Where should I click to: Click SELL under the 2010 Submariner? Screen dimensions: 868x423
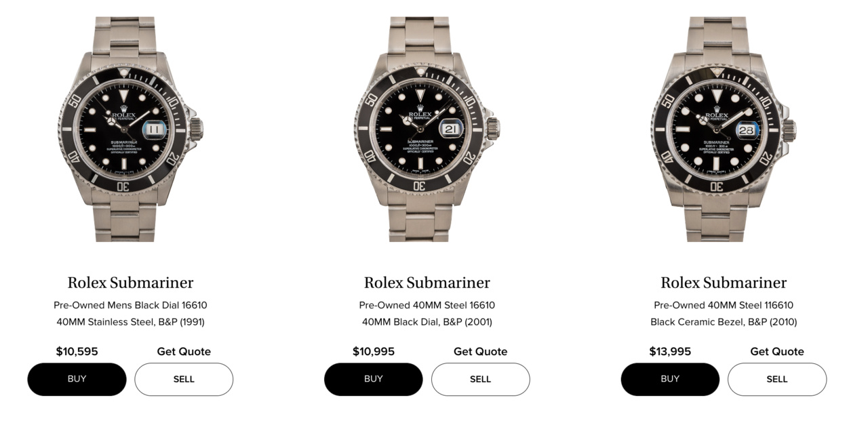pyautogui.click(x=777, y=380)
